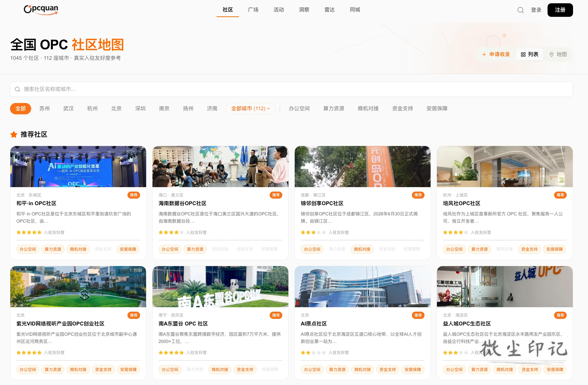Click 南A东盟谷 OPC 社区 title
The height and width of the screenshot is (385, 588).
tap(183, 324)
